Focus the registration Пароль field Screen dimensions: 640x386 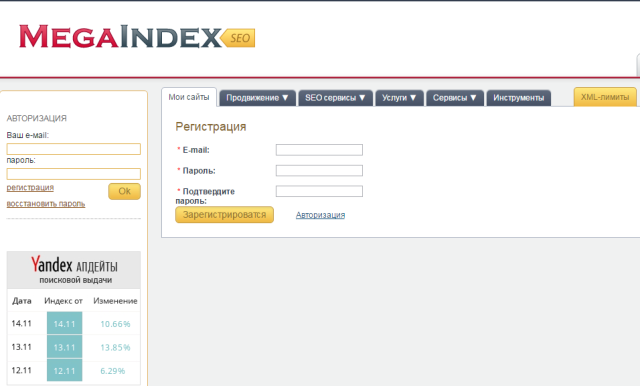(319, 170)
